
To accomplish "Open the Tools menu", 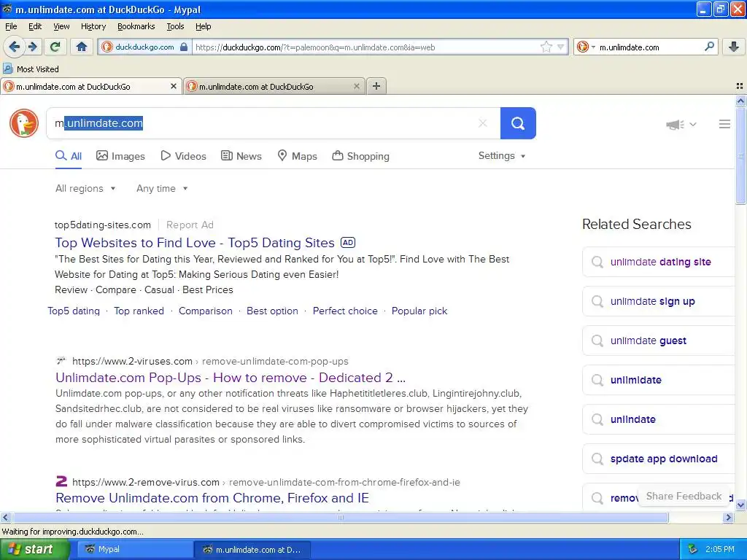I will 175,26.
